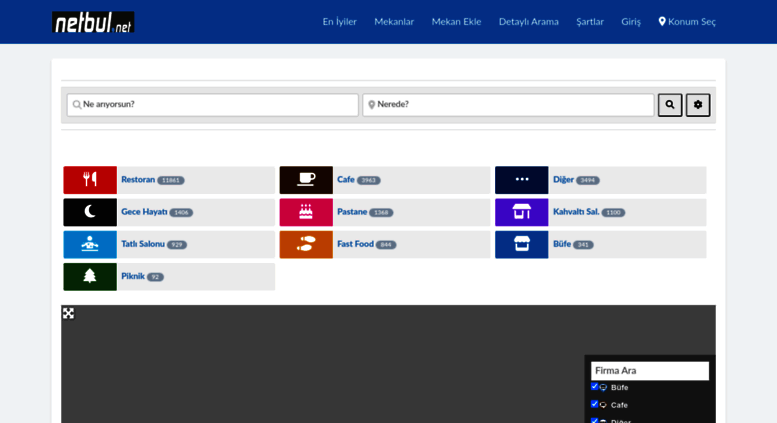The image size is (777, 423).
Task: Open the Büfe category link
Action: click(562, 244)
